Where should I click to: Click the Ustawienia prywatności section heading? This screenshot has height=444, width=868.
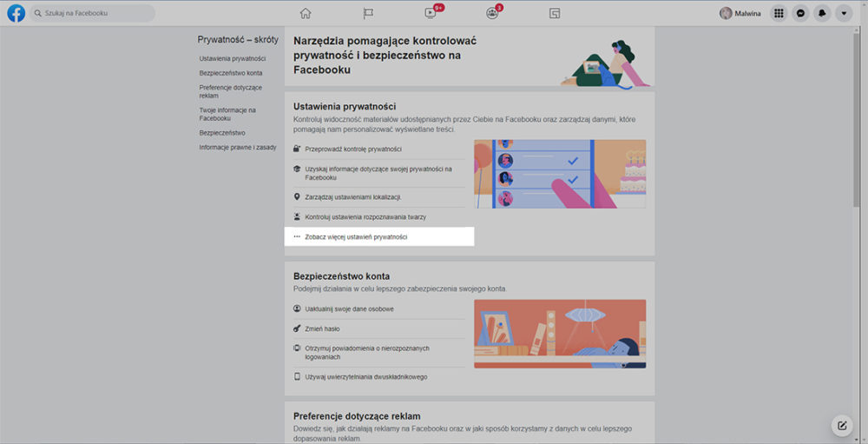(345, 106)
